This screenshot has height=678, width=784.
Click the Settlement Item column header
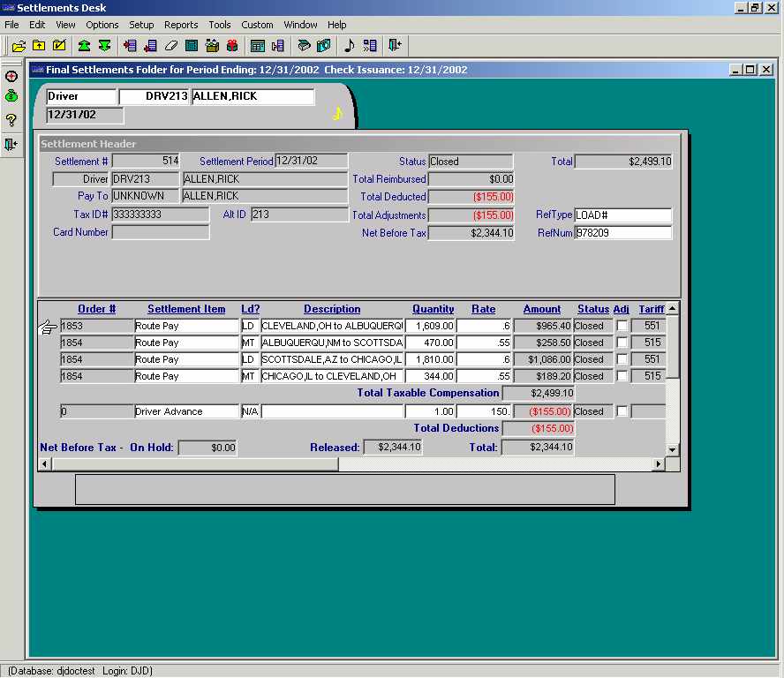(186, 309)
